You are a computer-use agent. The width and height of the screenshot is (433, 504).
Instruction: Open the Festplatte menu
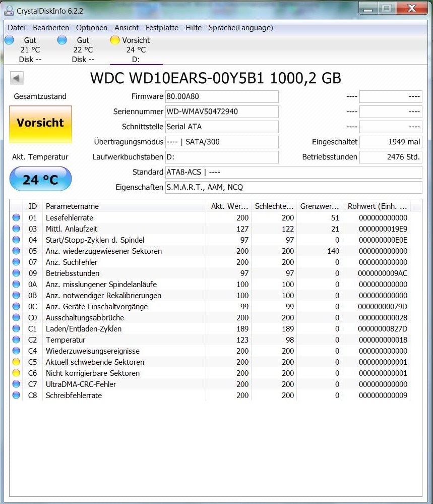(162, 28)
